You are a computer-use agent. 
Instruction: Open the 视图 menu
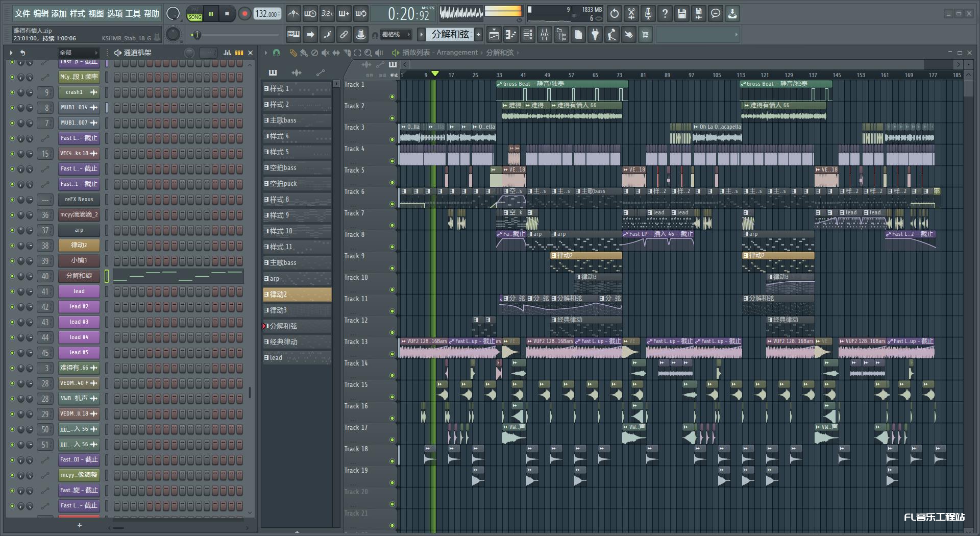coord(96,14)
